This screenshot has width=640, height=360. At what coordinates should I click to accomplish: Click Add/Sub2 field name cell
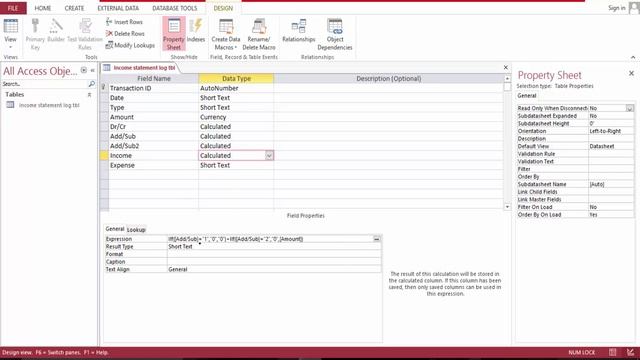pyautogui.click(x=153, y=146)
